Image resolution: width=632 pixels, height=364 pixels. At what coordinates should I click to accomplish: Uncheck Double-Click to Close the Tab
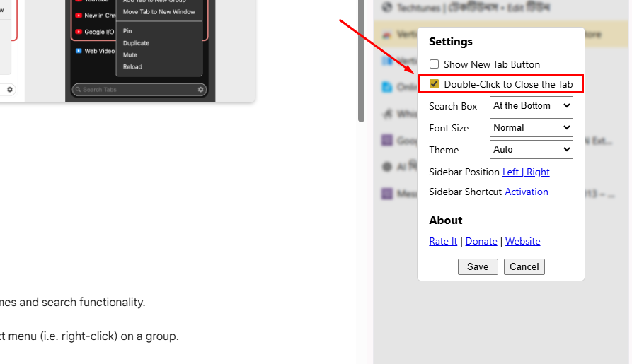[x=434, y=84]
